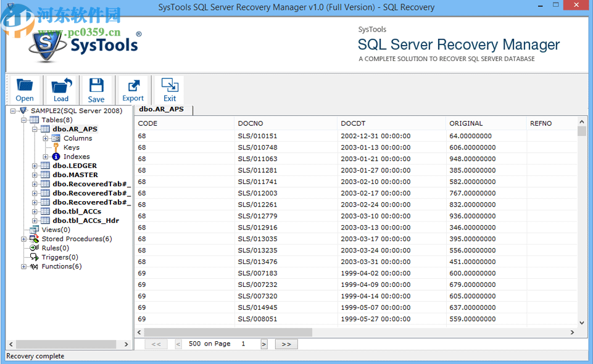Screen dimensions: 593x364
Task: Click the last page navigation button
Action: pos(286,344)
